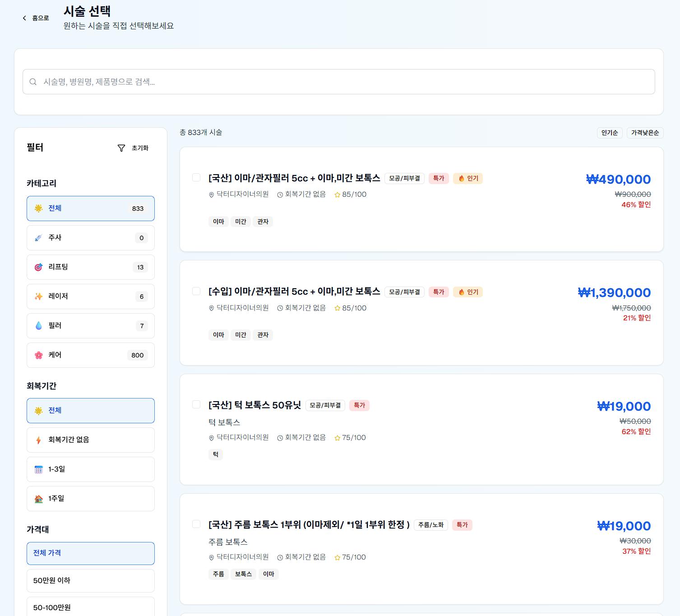The height and width of the screenshot is (616, 680).
Task: Select 전체 가격 price range
Action: point(91,553)
